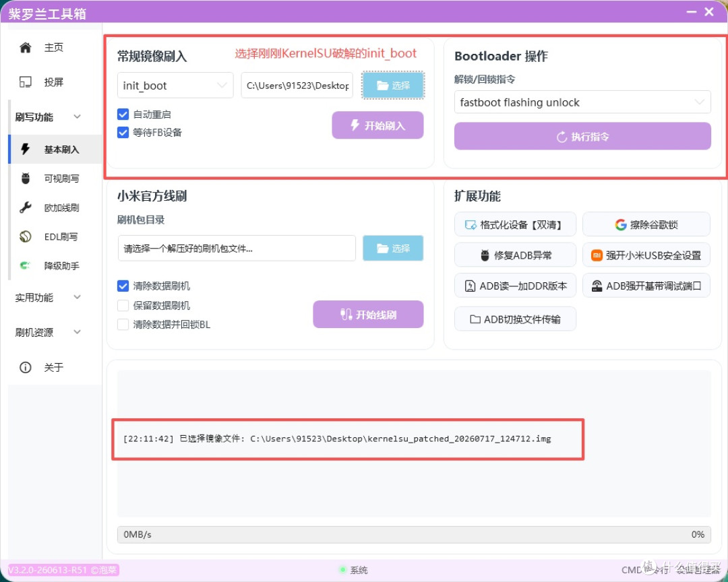The width and height of the screenshot is (728, 582).
Task: Click the chevron next to 实用功能
Action: pos(77,297)
